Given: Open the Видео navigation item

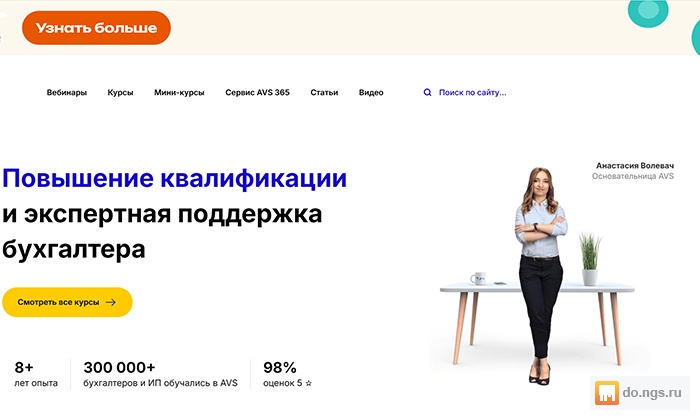Looking at the screenshot, I should click(x=371, y=92).
